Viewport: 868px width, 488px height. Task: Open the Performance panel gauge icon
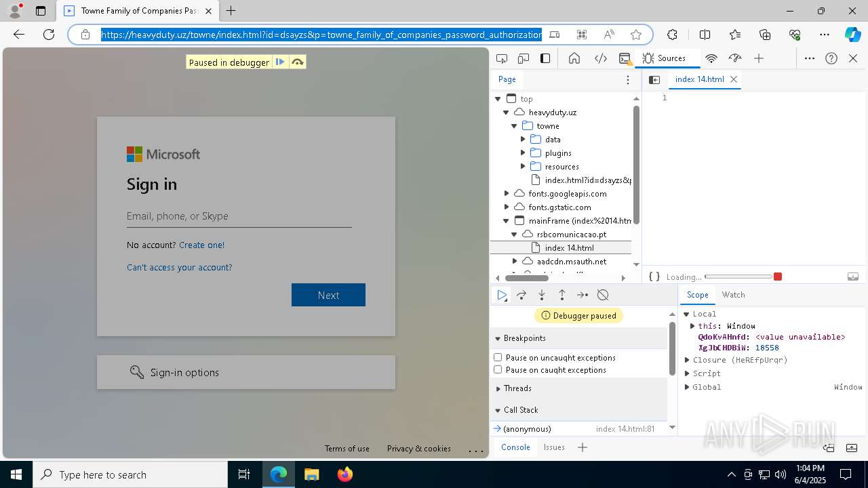(735, 58)
